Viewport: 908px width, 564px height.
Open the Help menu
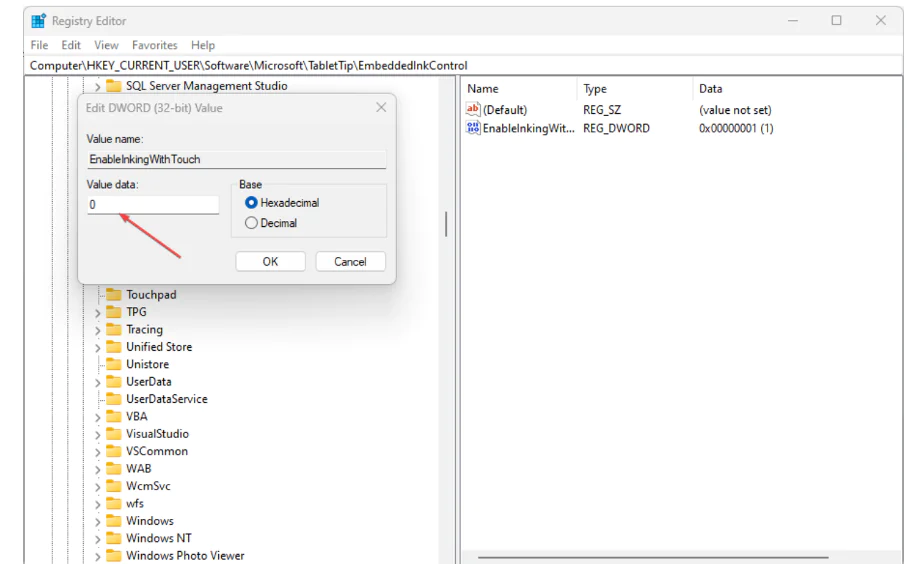[x=203, y=45]
